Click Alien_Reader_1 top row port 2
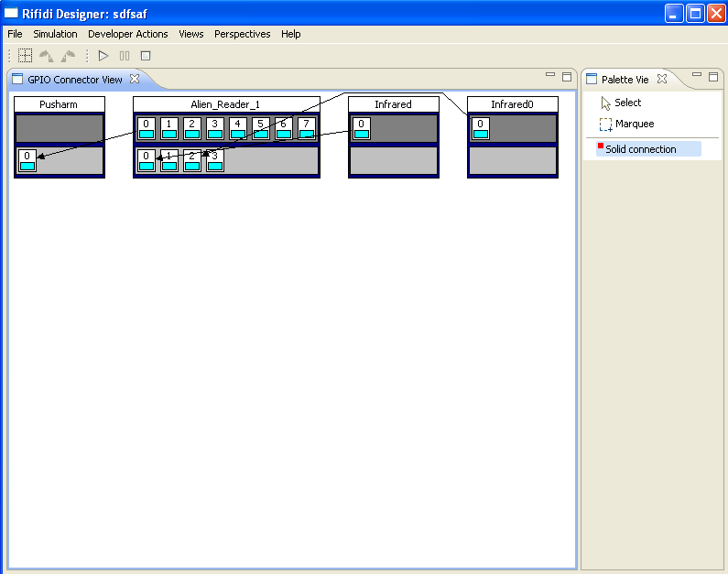 191,128
